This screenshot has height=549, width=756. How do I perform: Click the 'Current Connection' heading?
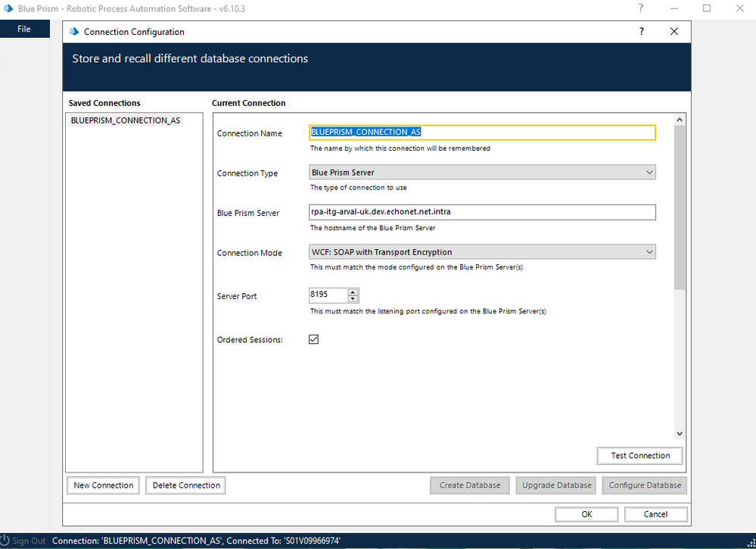point(248,103)
